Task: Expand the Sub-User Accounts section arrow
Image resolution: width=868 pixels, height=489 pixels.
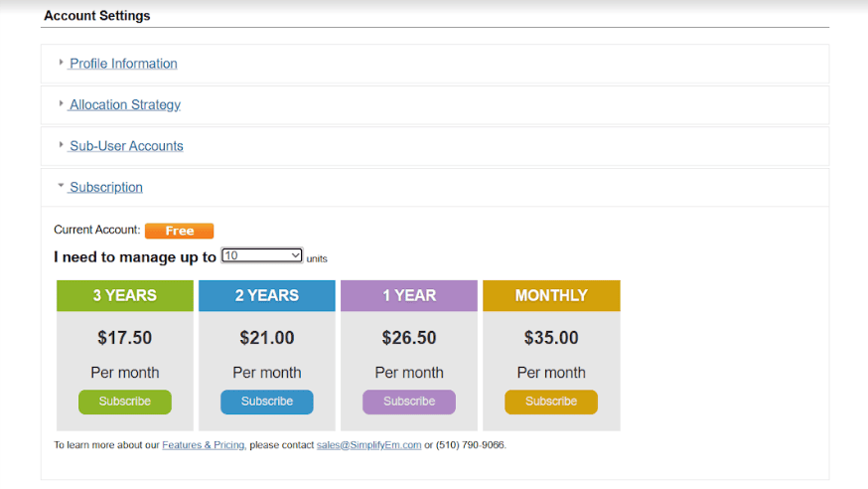Action: tap(61, 145)
